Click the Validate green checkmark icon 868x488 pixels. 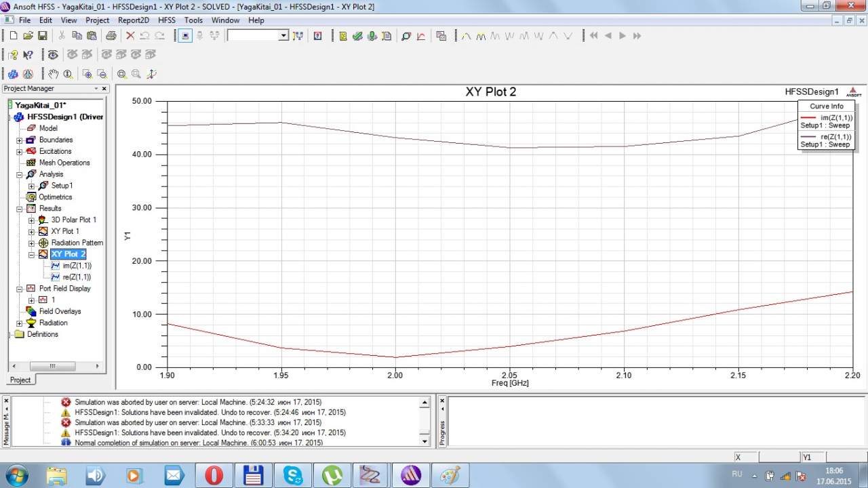pos(357,36)
